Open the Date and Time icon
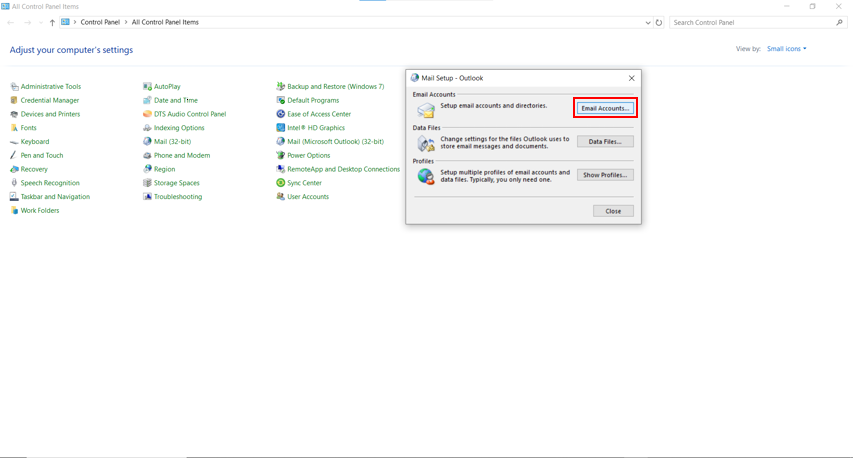853x458 pixels. click(147, 100)
